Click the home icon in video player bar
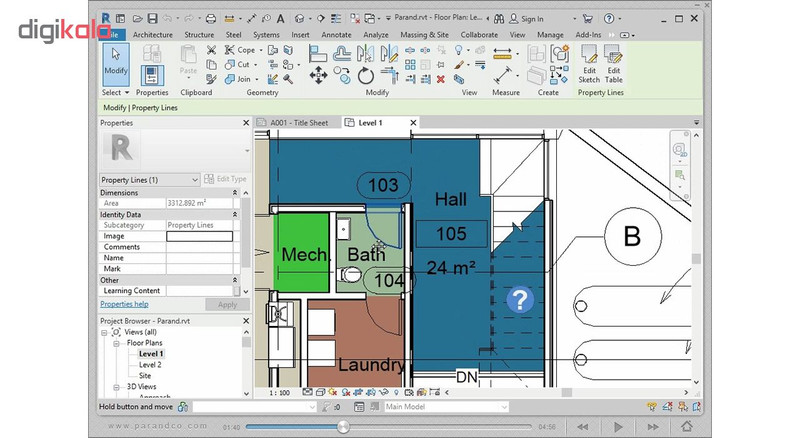The height and width of the screenshot is (438, 800). pos(687,426)
